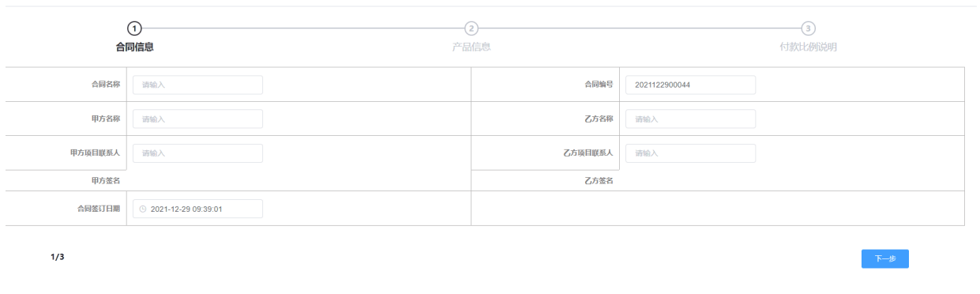The height and width of the screenshot is (294, 980).
Task: Click the 甲方签名 label
Action: click(x=106, y=181)
